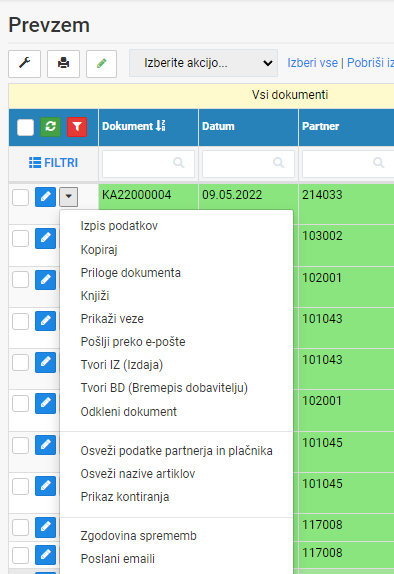
Task: Click edit pencil in first 117008 row
Action: tap(45, 527)
